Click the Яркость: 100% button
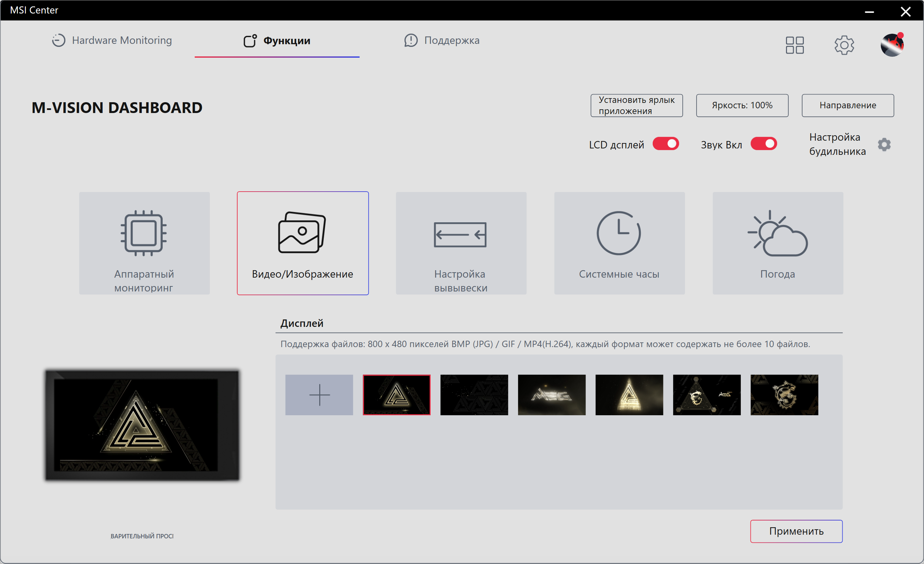 click(742, 105)
